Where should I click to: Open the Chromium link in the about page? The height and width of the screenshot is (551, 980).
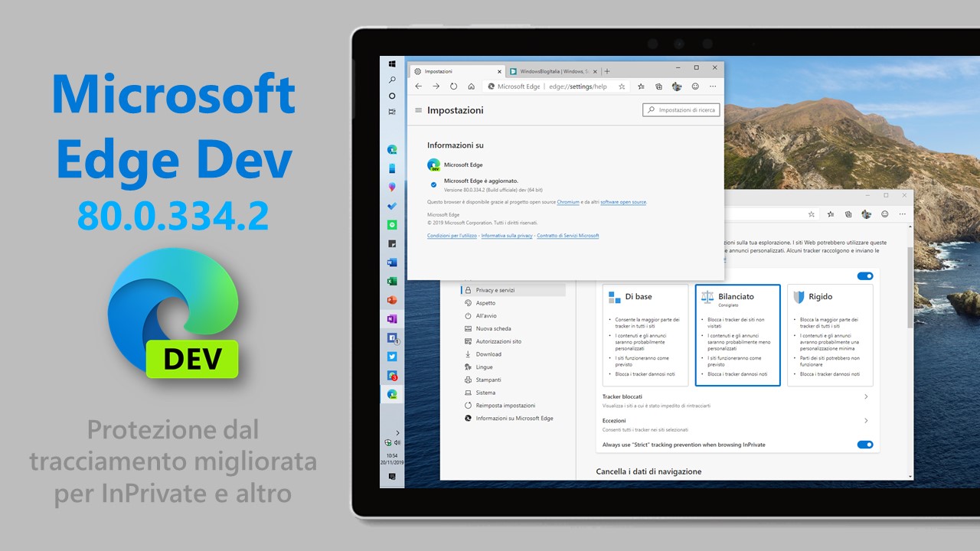pyautogui.click(x=567, y=202)
